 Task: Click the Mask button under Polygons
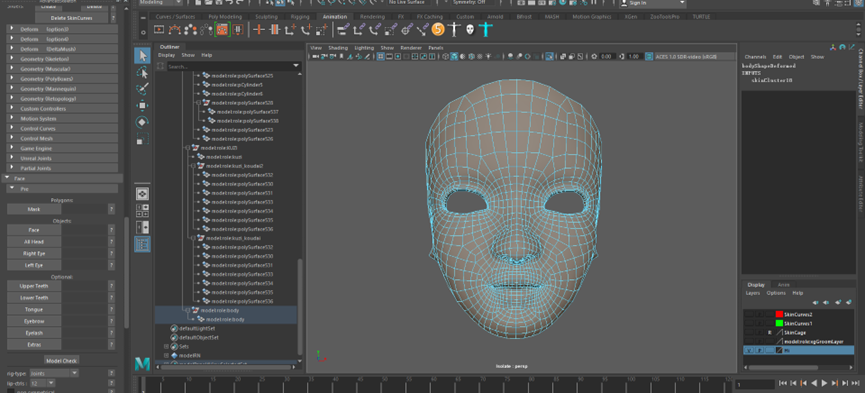[x=34, y=209]
